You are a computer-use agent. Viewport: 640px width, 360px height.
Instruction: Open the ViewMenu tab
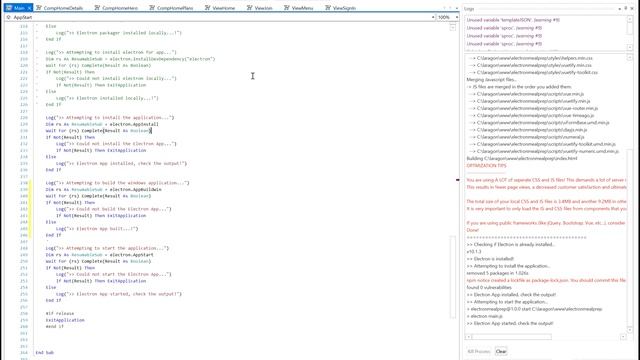(298, 8)
